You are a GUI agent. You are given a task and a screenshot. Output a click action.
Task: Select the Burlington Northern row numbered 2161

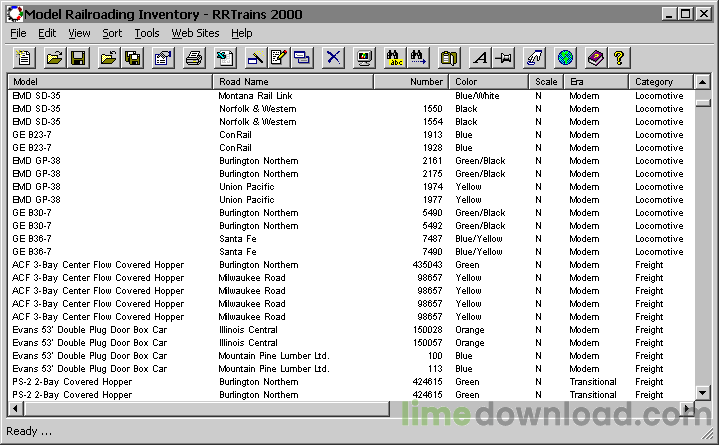click(x=351, y=161)
